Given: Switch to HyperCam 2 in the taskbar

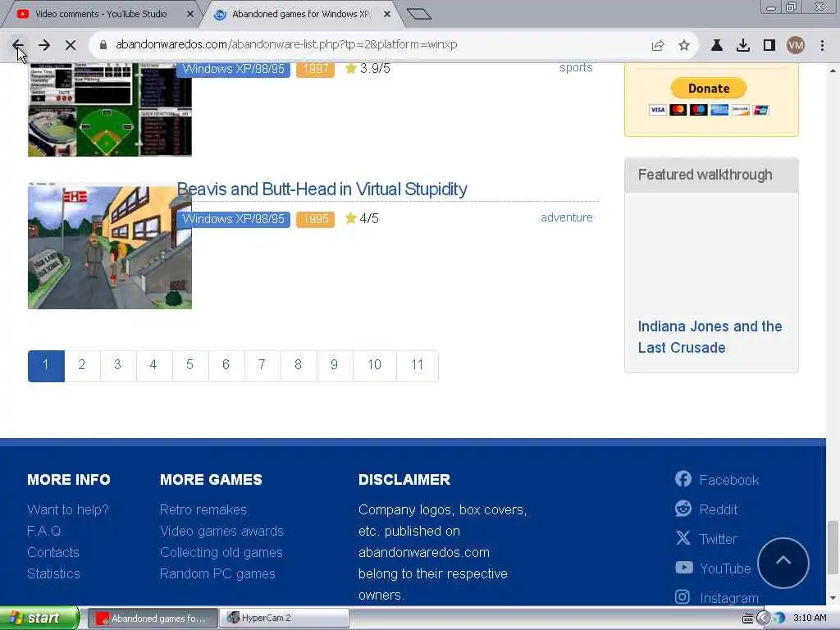Looking at the screenshot, I should pyautogui.click(x=285, y=619).
